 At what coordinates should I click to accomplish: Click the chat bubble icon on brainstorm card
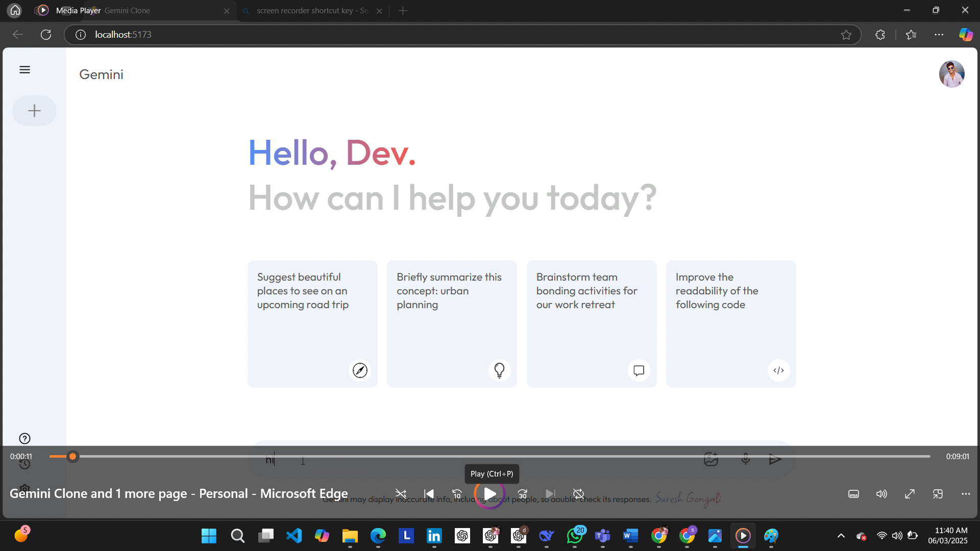639,370
